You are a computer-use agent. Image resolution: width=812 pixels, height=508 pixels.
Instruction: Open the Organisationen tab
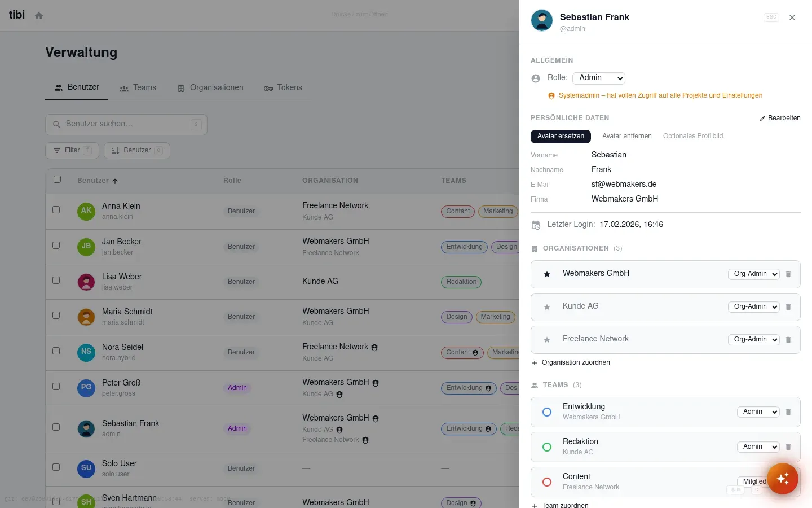click(210, 87)
